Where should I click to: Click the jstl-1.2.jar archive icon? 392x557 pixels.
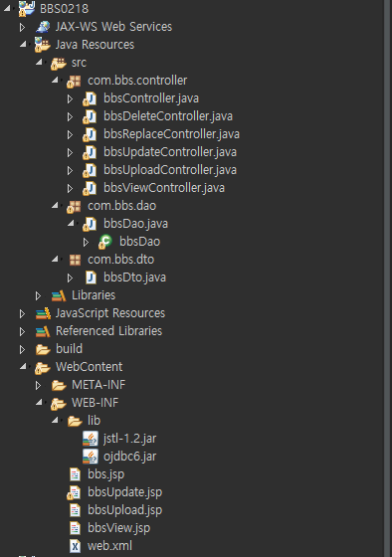point(91,439)
